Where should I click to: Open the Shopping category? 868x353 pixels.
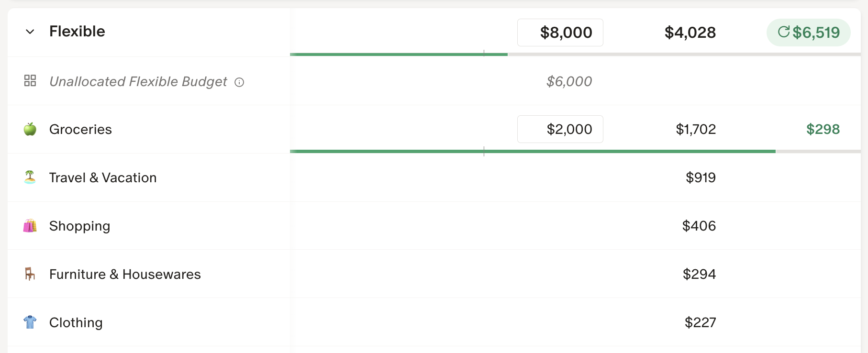coord(79,226)
